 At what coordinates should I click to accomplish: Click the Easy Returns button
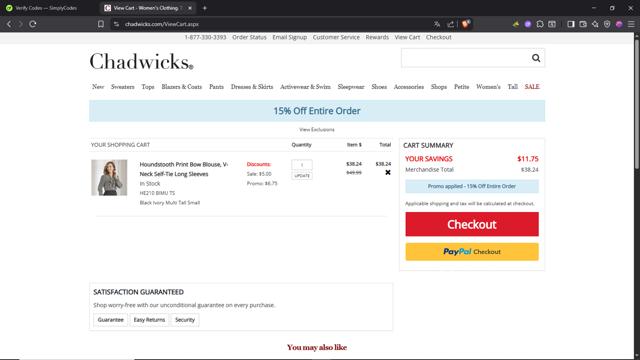(149, 320)
